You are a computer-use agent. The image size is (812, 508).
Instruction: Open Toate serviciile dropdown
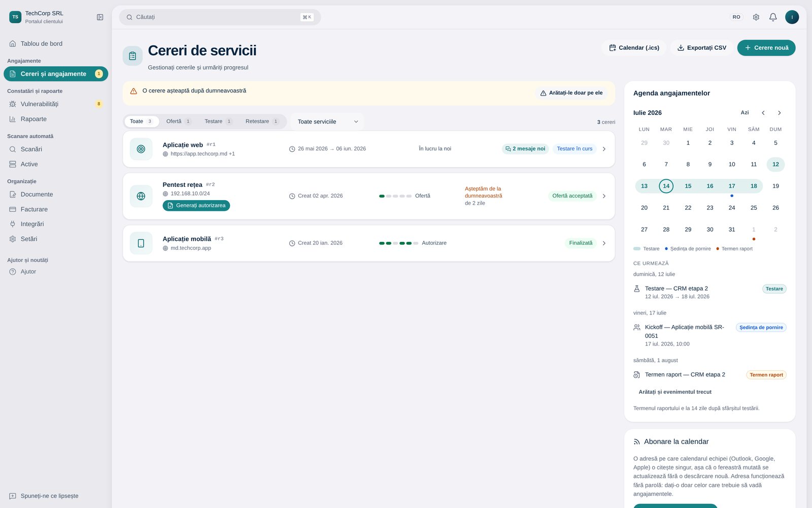click(327, 122)
